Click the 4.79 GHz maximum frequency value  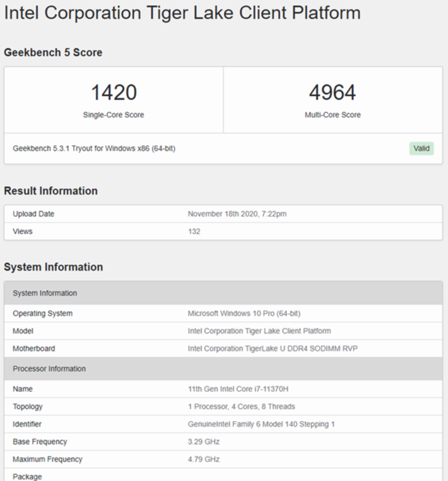pyautogui.click(x=204, y=459)
